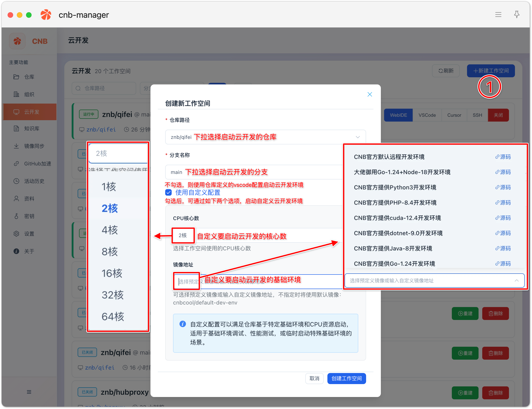Collapse the sidebar with the bottom toggle icon
This screenshot has width=532, height=409.
tap(29, 392)
